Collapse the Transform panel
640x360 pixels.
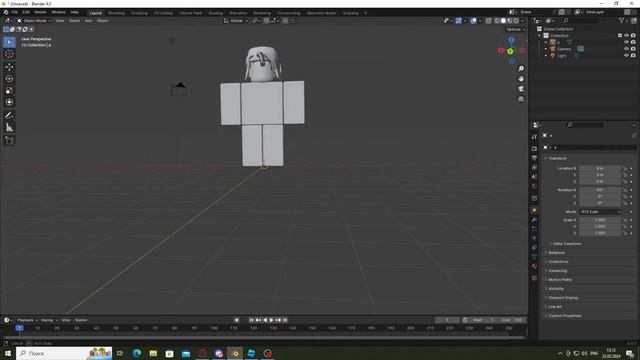point(558,158)
